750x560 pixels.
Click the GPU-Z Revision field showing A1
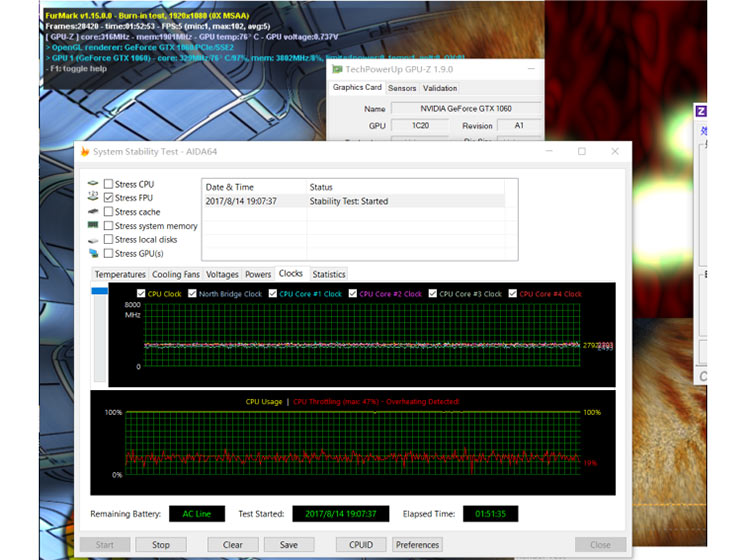pyautogui.click(x=519, y=125)
